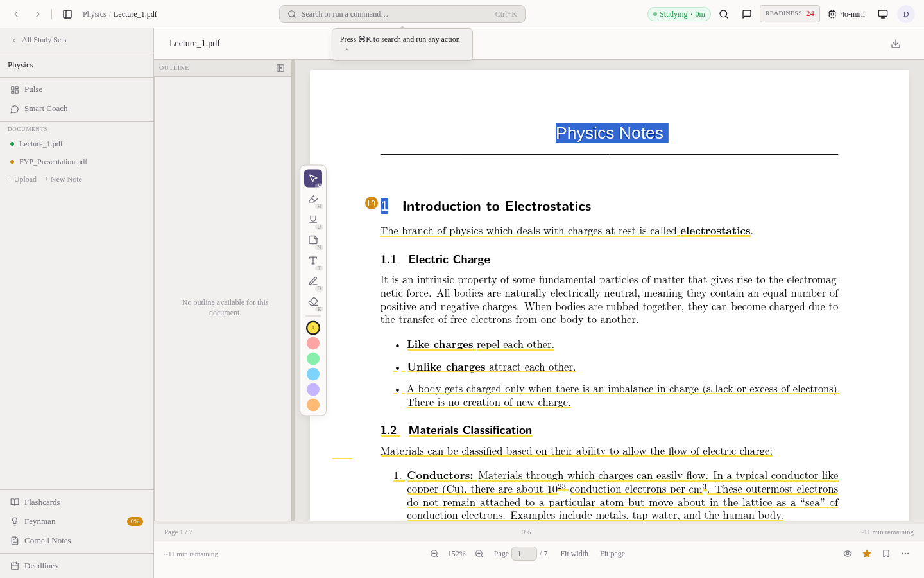Viewport: 924px width, 578px height.
Task: Go forward with the right arrow icon
Action: 38,14
